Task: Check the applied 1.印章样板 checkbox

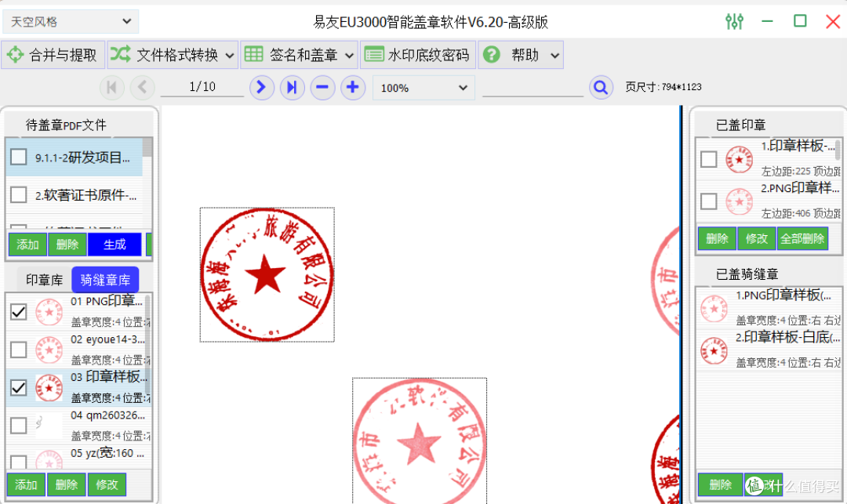Action: coord(709,159)
